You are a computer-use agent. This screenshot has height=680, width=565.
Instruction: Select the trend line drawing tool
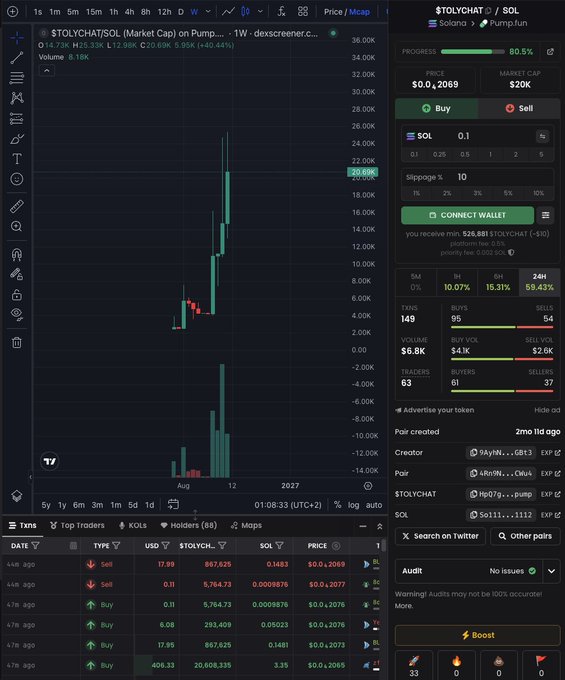tap(16, 58)
